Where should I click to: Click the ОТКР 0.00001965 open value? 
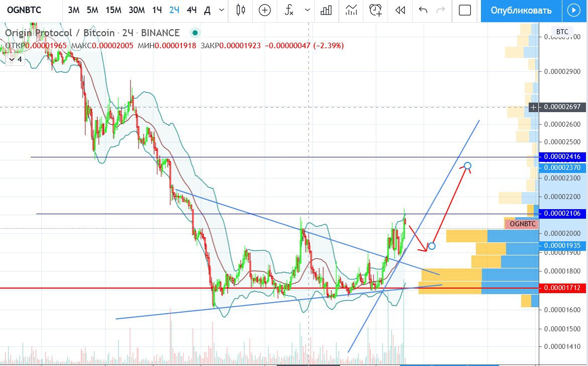36,46
